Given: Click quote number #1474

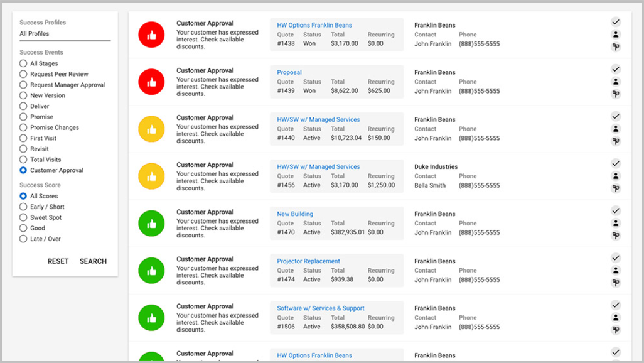Looking at the screenshot, I should (x=286, y=279).
